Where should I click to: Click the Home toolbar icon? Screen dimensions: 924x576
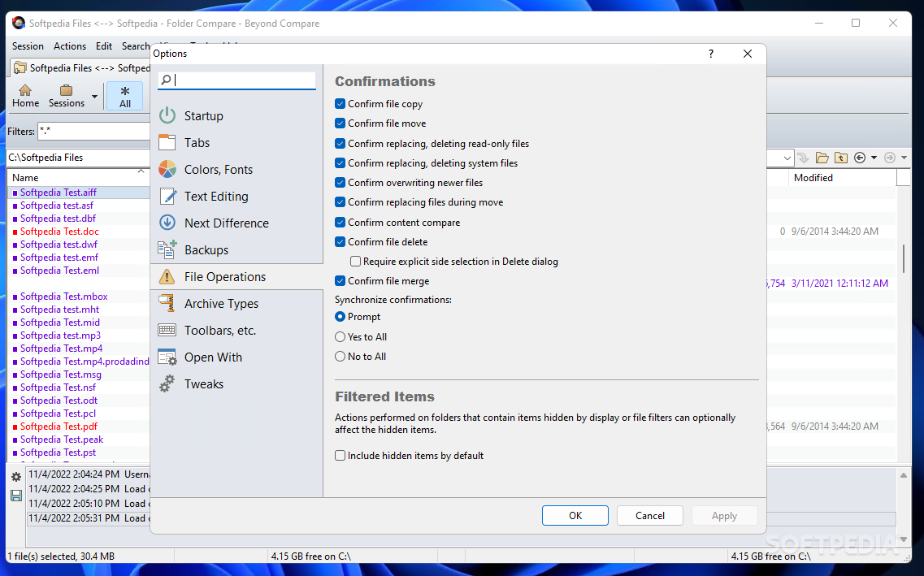pos(25,96)
